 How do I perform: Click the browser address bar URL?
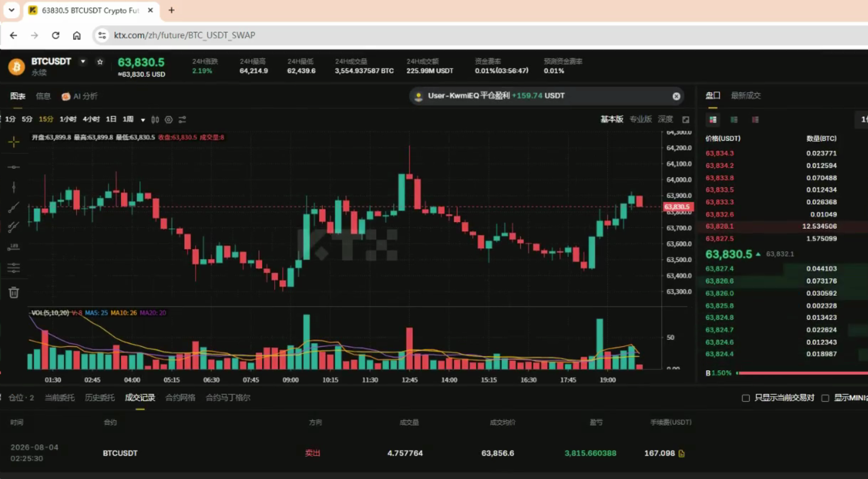[184, 35]
